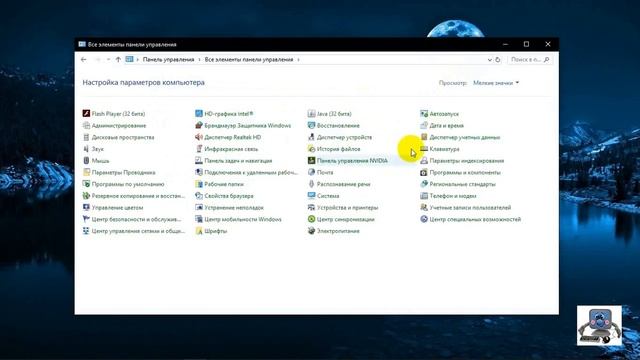Open Центр безопасности и обслуживания

pos(132,219)
